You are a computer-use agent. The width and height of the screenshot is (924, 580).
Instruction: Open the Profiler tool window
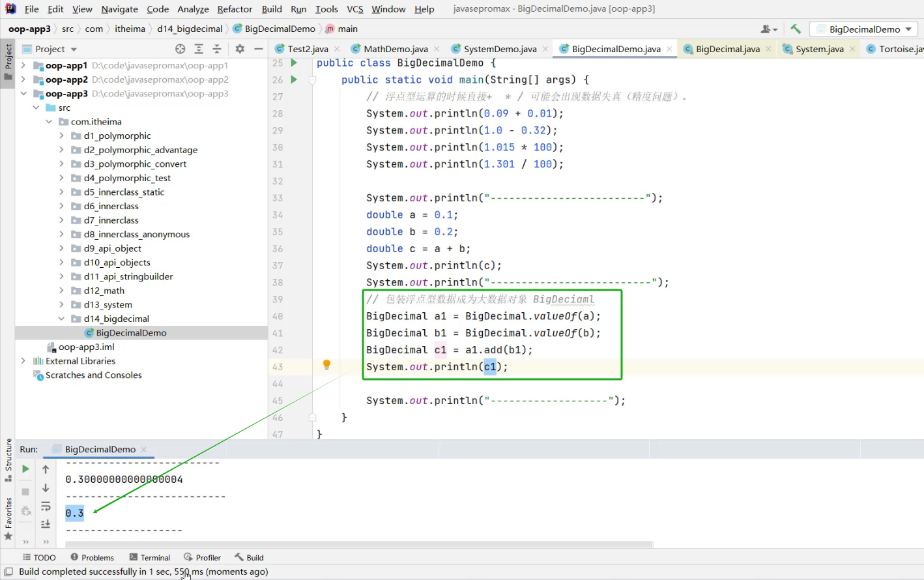tap(203, 558)
